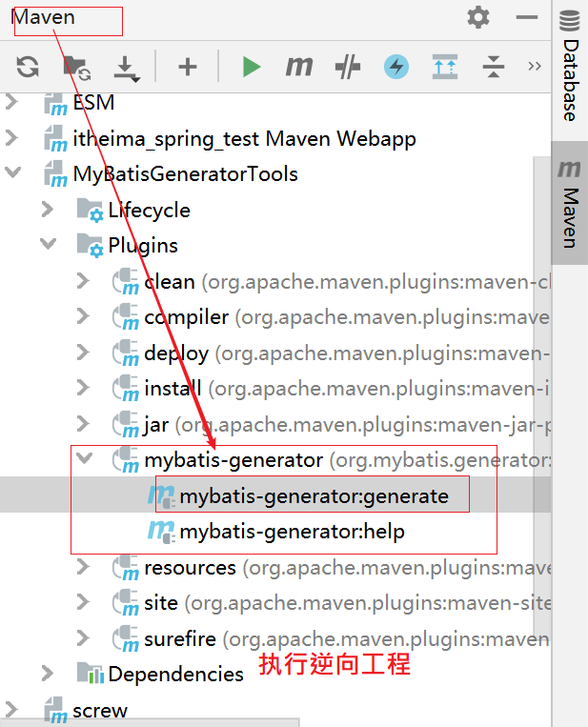The width and height of the screenshot is (588, 727).
Task: Expand itheima_spring_test Maven Webapp node
Action: pos(12,138)
